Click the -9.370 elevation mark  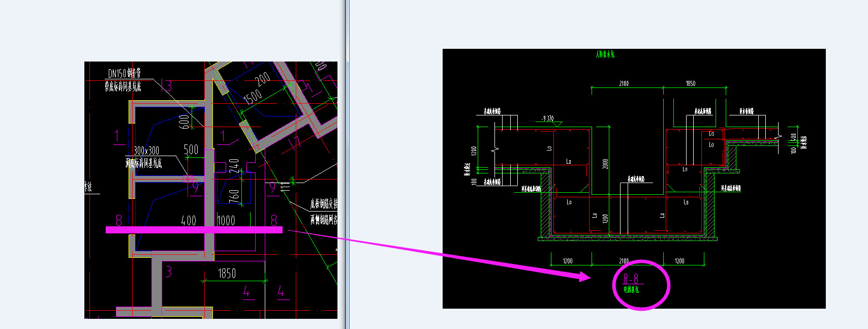click(x=548, y=118)
